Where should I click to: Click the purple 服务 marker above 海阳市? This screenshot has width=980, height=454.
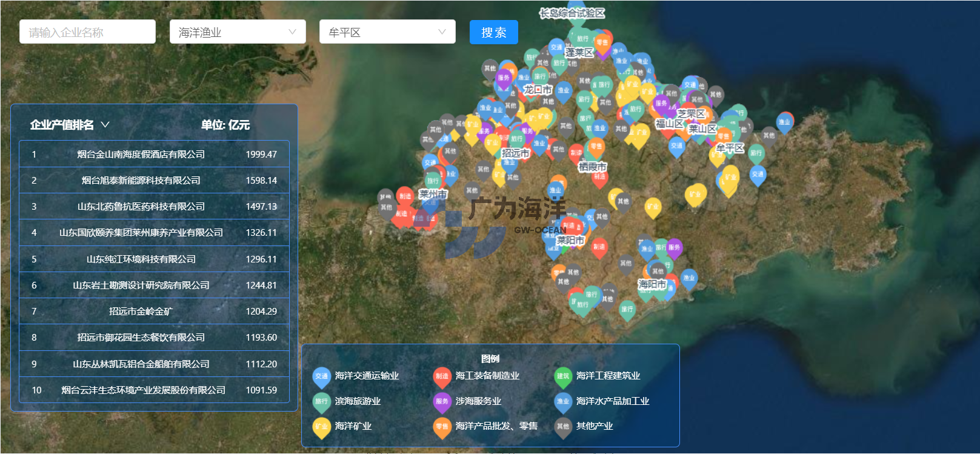(x=675, y=247)
